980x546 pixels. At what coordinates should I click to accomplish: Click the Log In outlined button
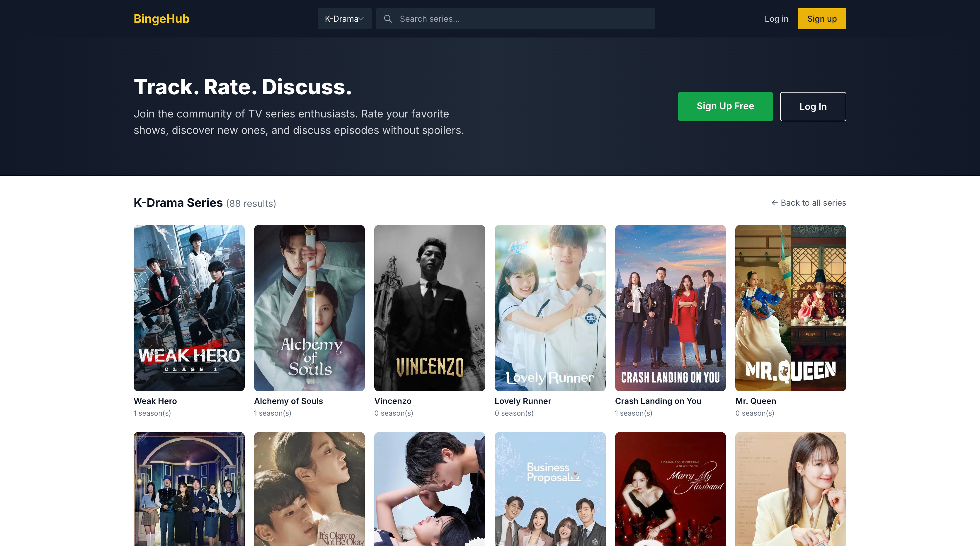click(813, 106)
